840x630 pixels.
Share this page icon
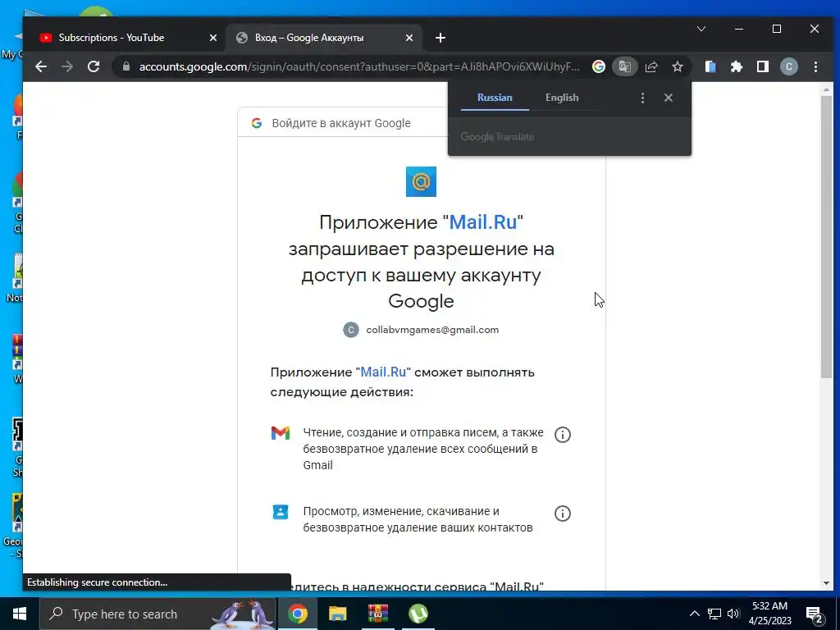(651, 66)
